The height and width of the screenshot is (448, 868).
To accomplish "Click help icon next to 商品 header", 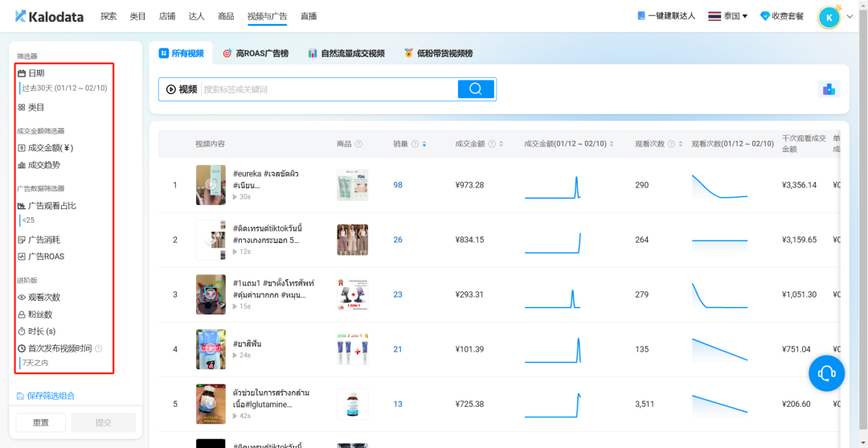I will (x=358, y=144).
